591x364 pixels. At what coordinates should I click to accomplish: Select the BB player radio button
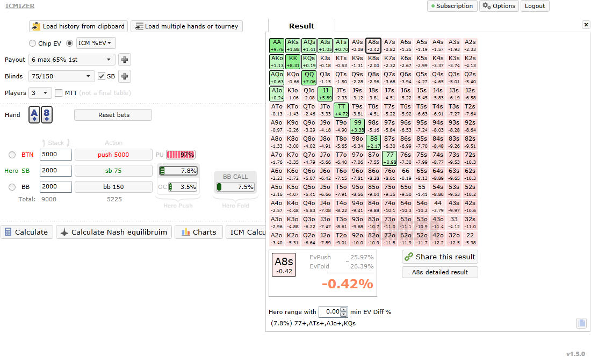12,187
